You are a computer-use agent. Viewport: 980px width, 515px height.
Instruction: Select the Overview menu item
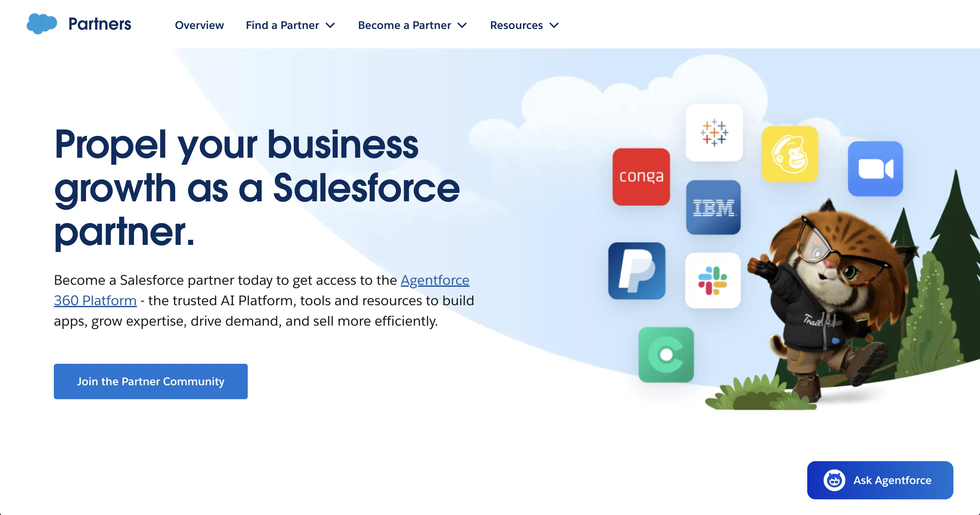coord(199,25)
